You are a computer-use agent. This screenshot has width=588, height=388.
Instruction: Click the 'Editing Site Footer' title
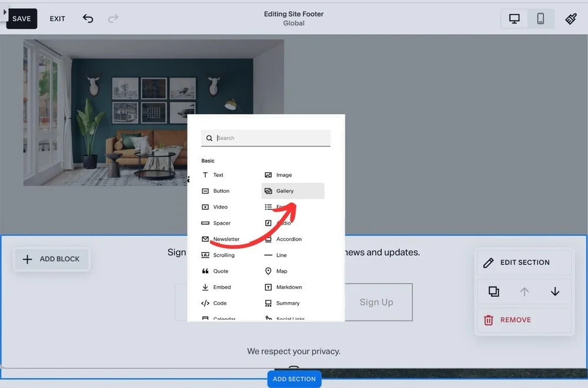(x=293, y=14)
